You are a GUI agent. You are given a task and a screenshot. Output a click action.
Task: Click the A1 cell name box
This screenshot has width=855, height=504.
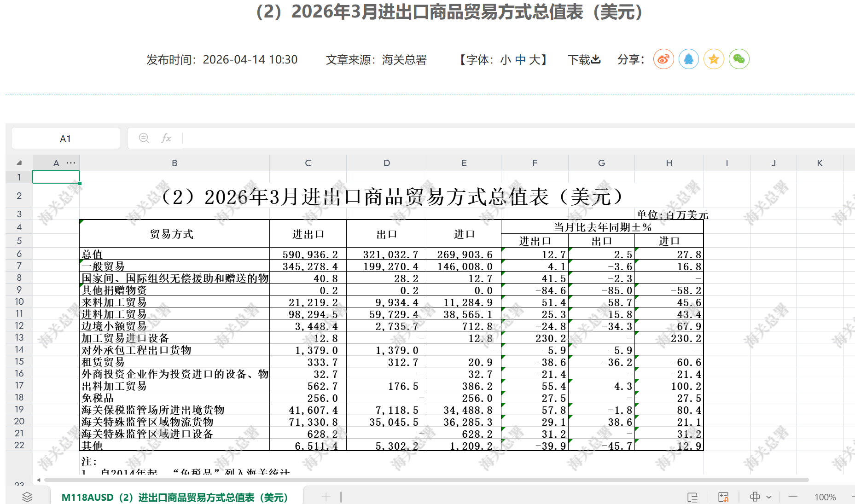(65, 139)
